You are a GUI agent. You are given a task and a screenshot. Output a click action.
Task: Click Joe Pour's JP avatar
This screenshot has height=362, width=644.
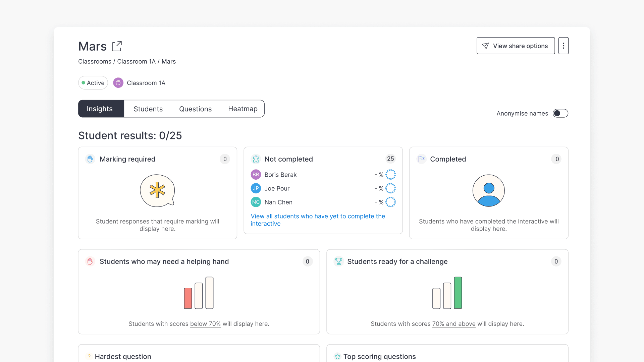tap(256, 188)
